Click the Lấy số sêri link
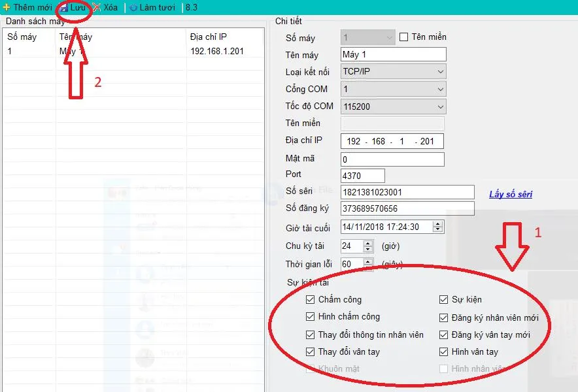Screen dimensions: 578x392 511,194
